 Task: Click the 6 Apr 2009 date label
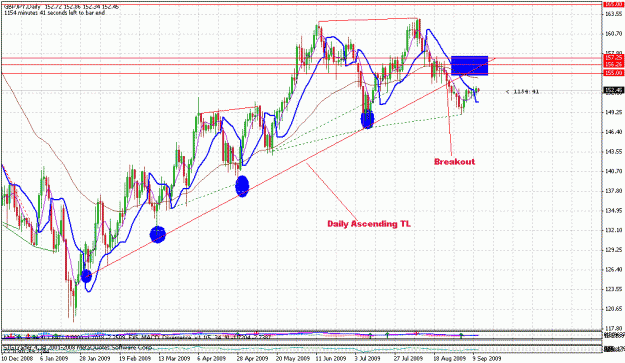212,359
